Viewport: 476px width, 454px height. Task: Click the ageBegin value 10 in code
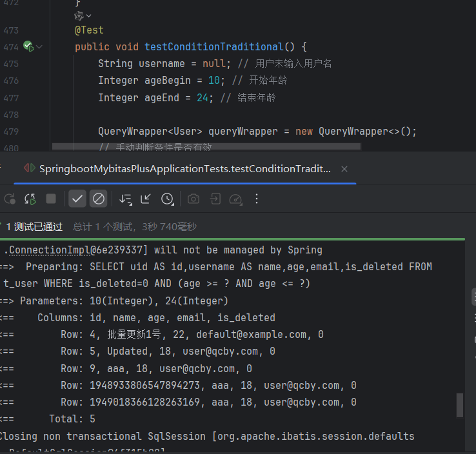pos(214,81)
